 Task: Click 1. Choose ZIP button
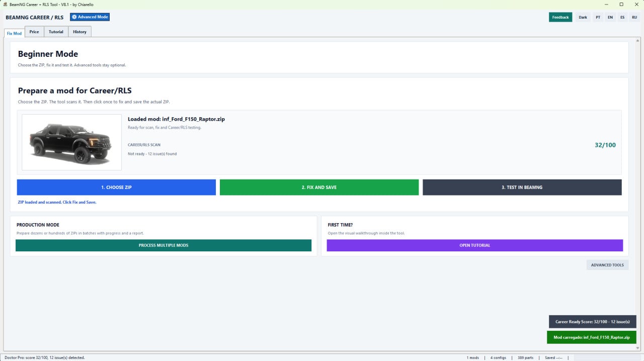click(x=116, y=187)
